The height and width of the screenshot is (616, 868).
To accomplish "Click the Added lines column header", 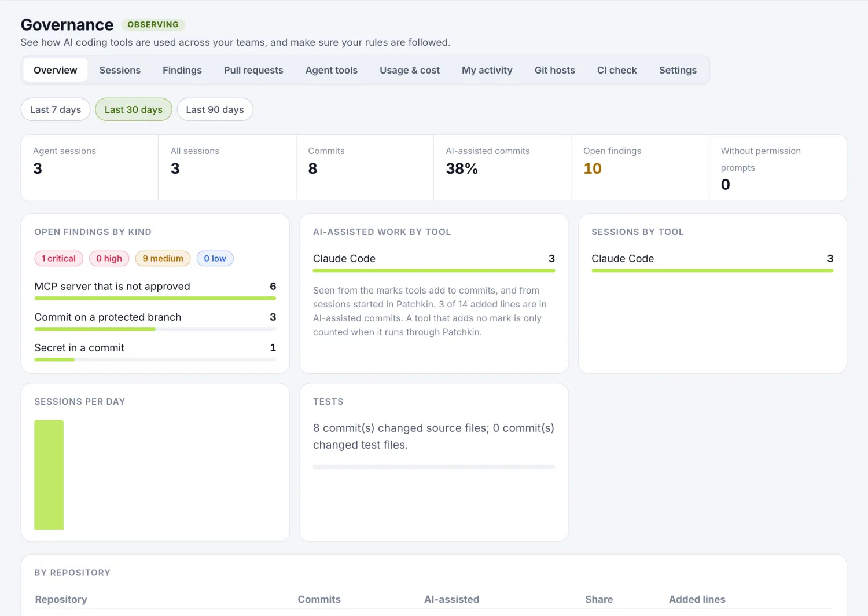I will coord(697,599).
